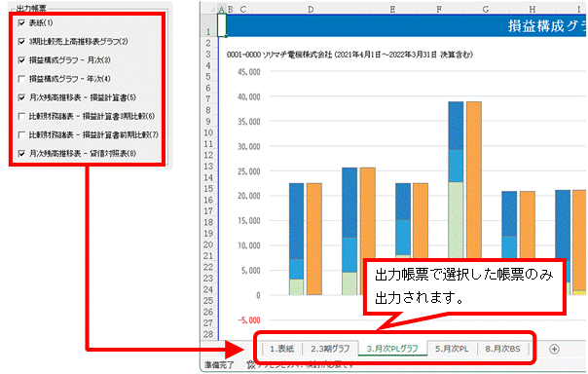Add a new sheet with plus icon
Screen dimensions: 588x374
pyautogui.click(x=554, y=349)
